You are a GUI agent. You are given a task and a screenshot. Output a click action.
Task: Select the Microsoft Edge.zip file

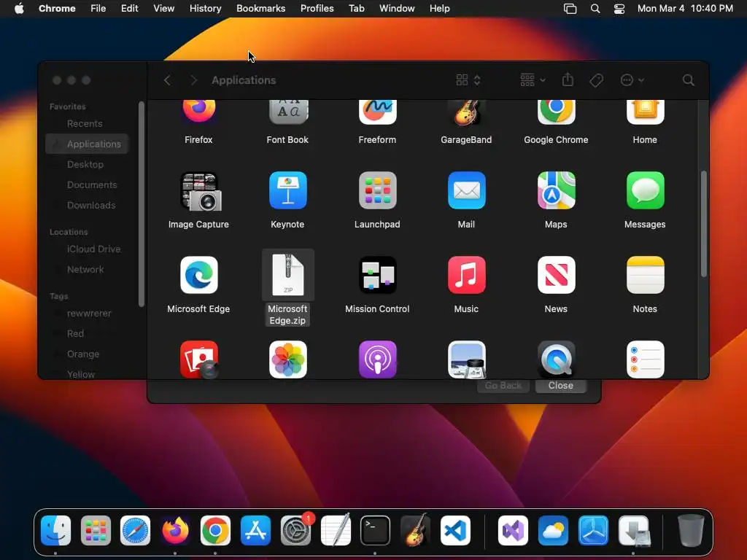287,275
